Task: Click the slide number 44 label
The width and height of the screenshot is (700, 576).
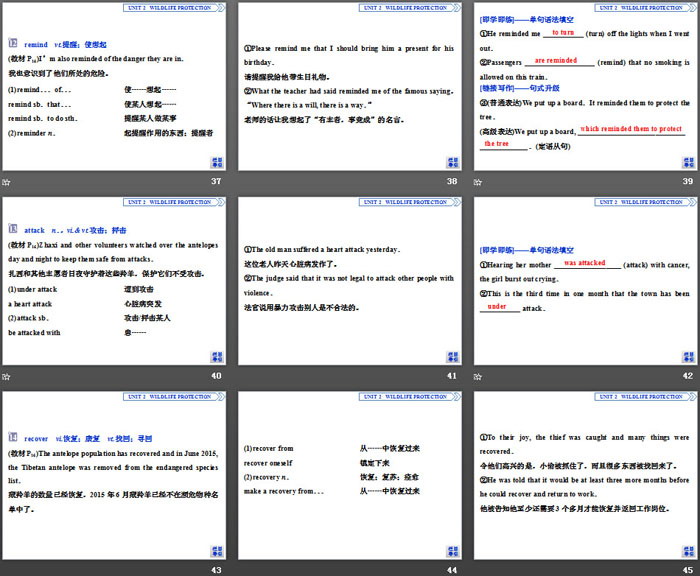Action: (451, 569)
